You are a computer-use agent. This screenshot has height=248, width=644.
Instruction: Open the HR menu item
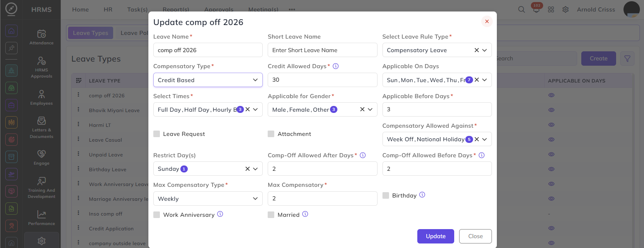(x=108, y=9)
